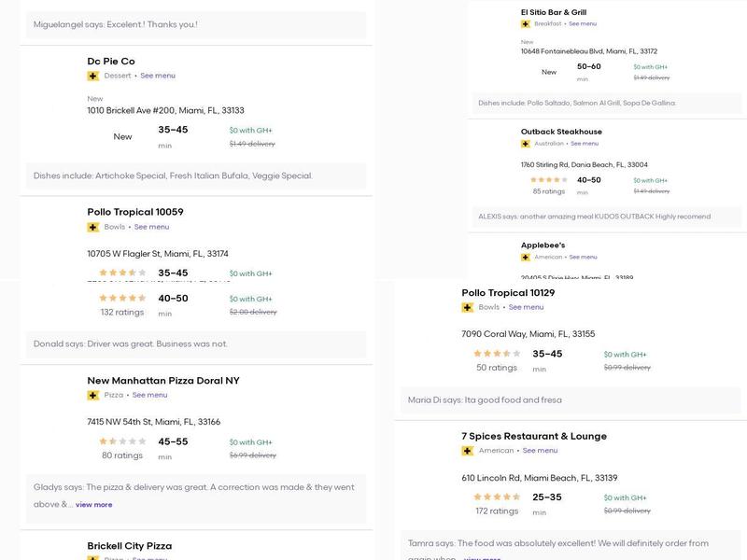The image size is (747, 560).
Task: Select GH+ badge for 7 Spices Restaurant
Action: (x=468, y=451)
